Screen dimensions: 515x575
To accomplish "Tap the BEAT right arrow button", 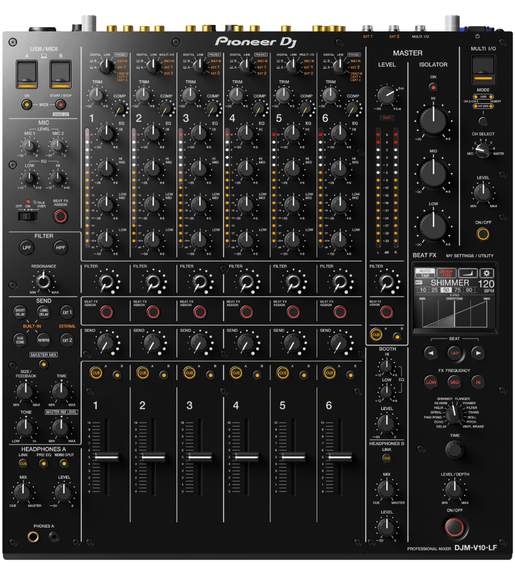I will click(478, 353).
